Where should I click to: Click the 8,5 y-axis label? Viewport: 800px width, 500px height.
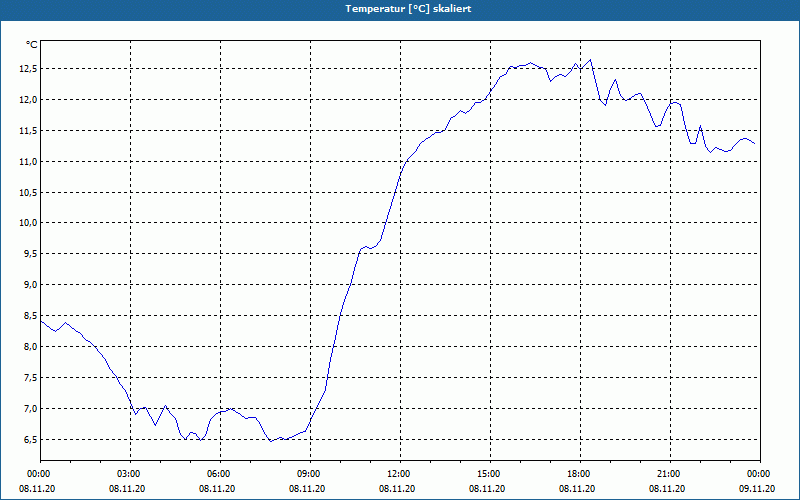[31, 315]
